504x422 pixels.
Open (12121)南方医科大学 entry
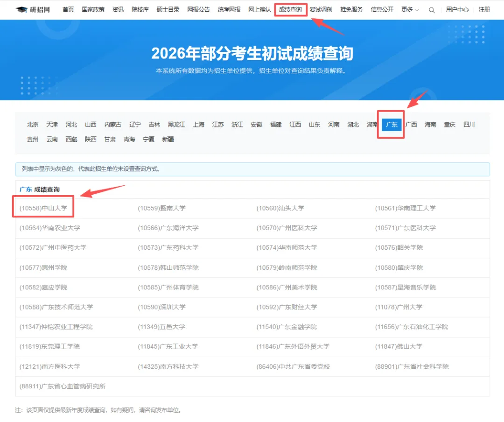tap(50, 366)
